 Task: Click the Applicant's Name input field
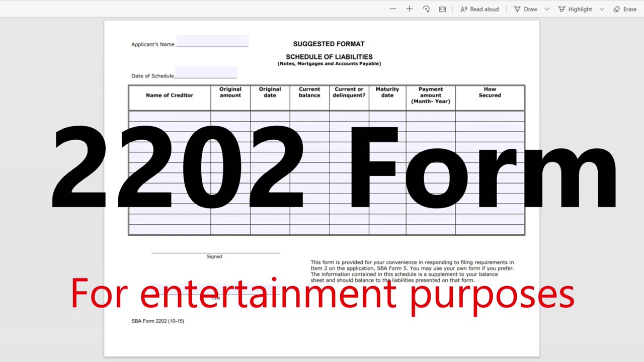[x=212, y=41]
